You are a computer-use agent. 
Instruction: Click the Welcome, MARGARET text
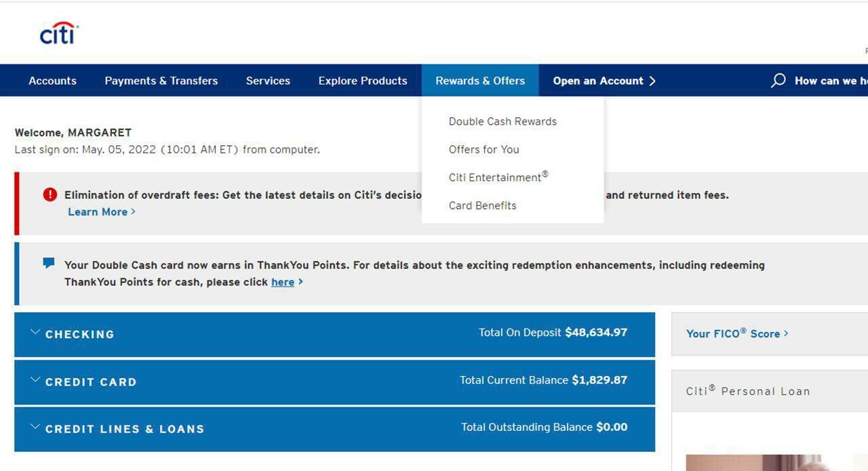coord(73,132)
